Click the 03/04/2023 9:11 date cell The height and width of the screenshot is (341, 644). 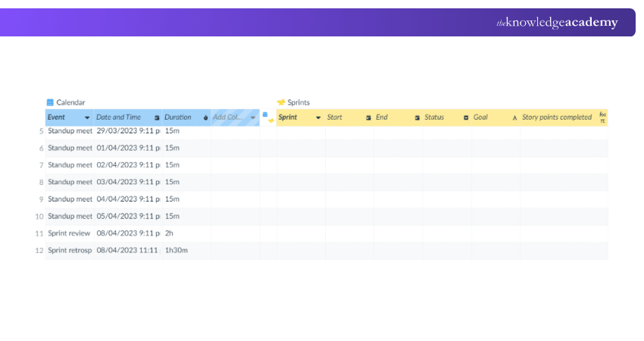click(x=128, y=182)
